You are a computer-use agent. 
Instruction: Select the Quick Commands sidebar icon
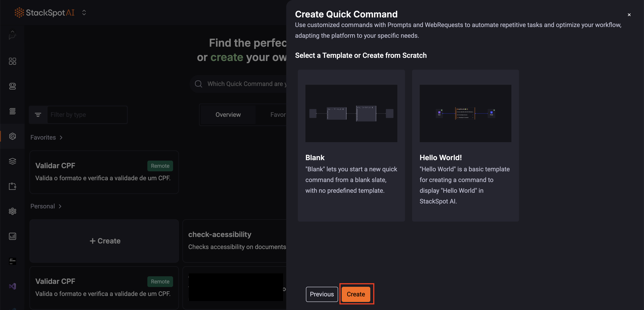pyautogui.click(x=13, y=136)
